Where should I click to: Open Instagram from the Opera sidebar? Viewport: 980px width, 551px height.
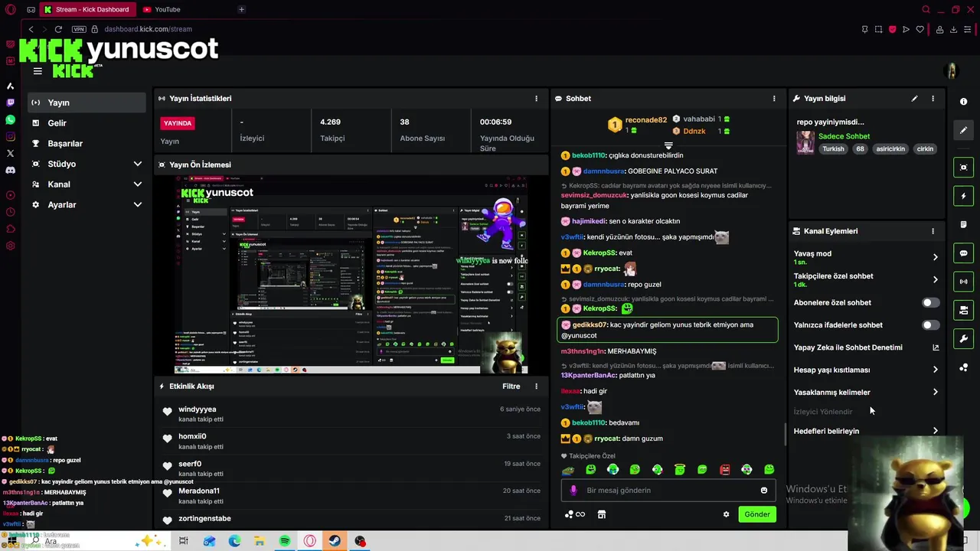click(10, 137)
